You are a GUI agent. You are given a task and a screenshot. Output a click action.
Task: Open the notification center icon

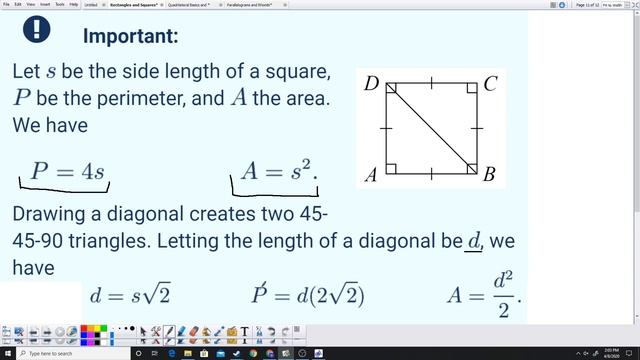629,353
